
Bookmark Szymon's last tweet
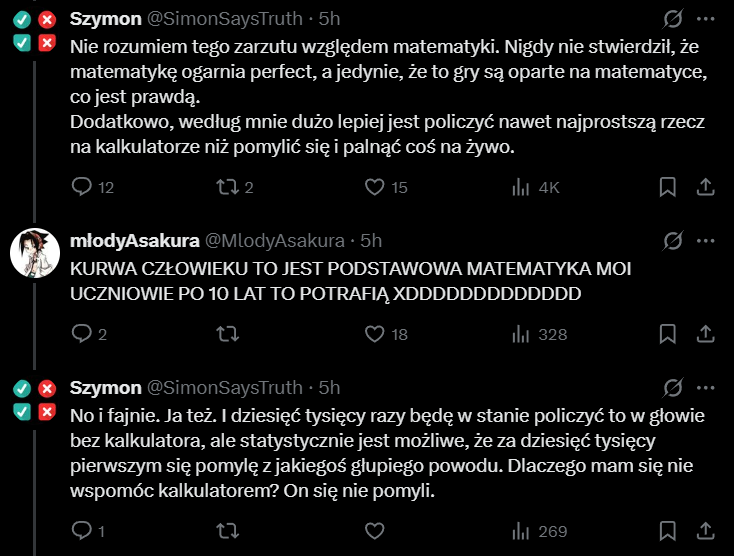click(x=667, y=530)
